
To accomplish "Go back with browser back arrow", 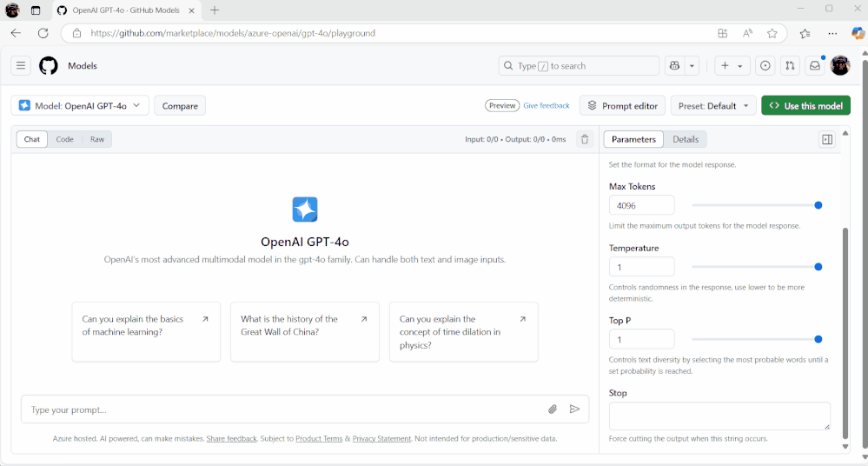I will tap(16, 33).
